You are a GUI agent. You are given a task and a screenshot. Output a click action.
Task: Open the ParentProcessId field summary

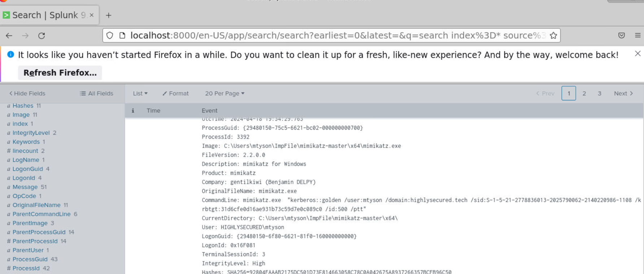tap(35, 241)
